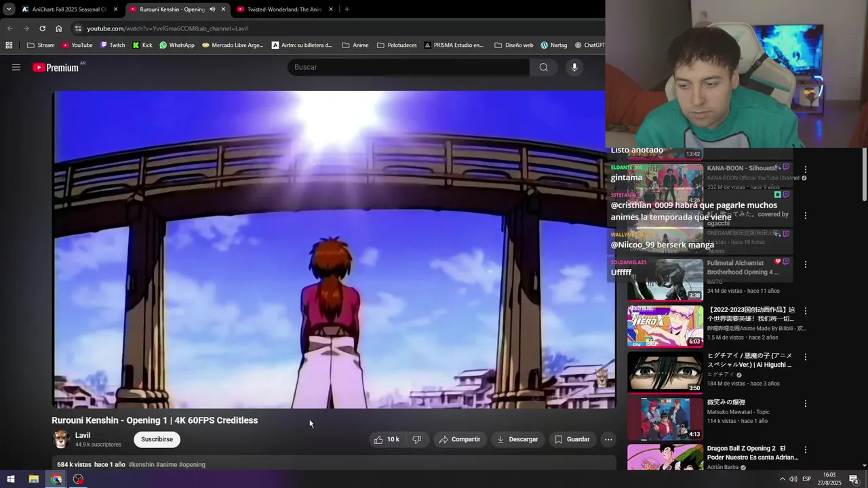The image size is (868, 488).
Task: Open the Mercado Libre bookmark
Action: click(233, 45)
